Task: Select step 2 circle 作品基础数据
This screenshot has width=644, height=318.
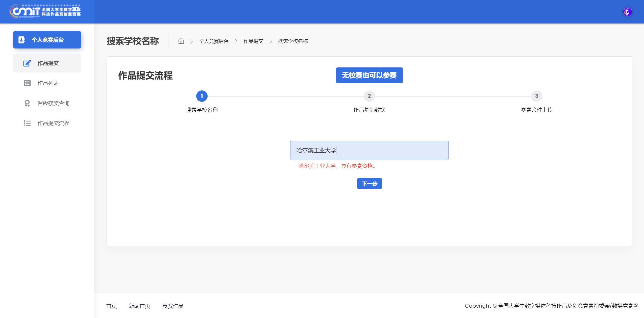Action: [369, 96]
